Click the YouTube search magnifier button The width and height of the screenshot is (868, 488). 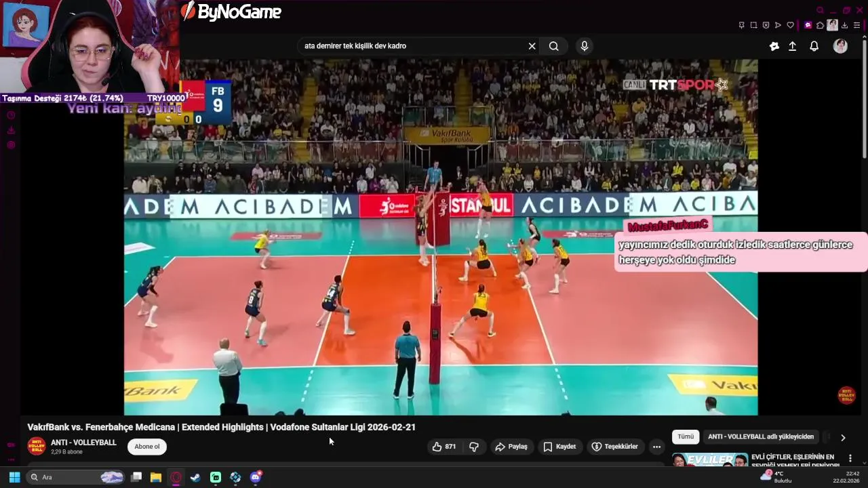coord(554,46)
